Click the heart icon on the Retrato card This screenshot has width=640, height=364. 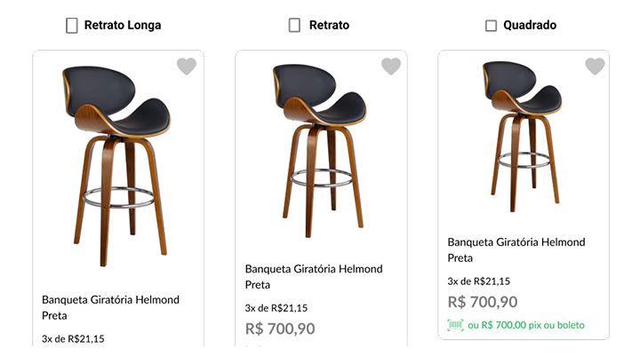(391, 67)
